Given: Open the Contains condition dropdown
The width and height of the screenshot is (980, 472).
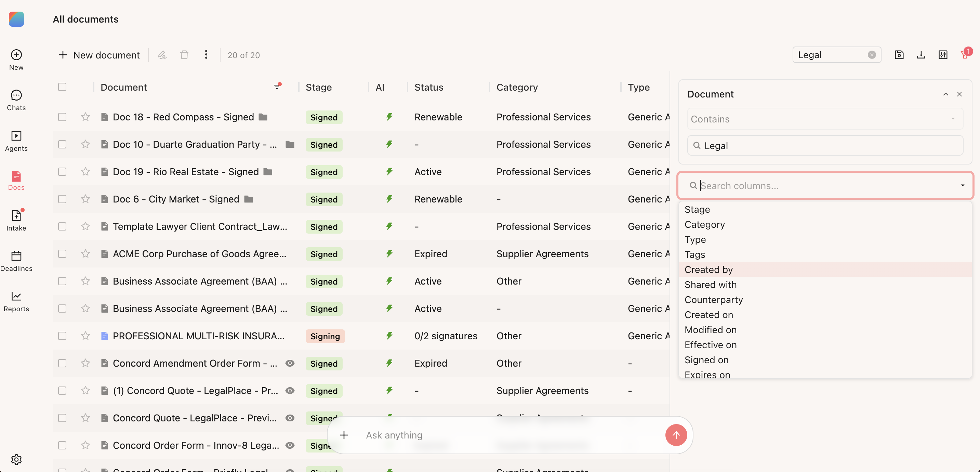Looking at the screenshot, I should (x=824, y=119).
